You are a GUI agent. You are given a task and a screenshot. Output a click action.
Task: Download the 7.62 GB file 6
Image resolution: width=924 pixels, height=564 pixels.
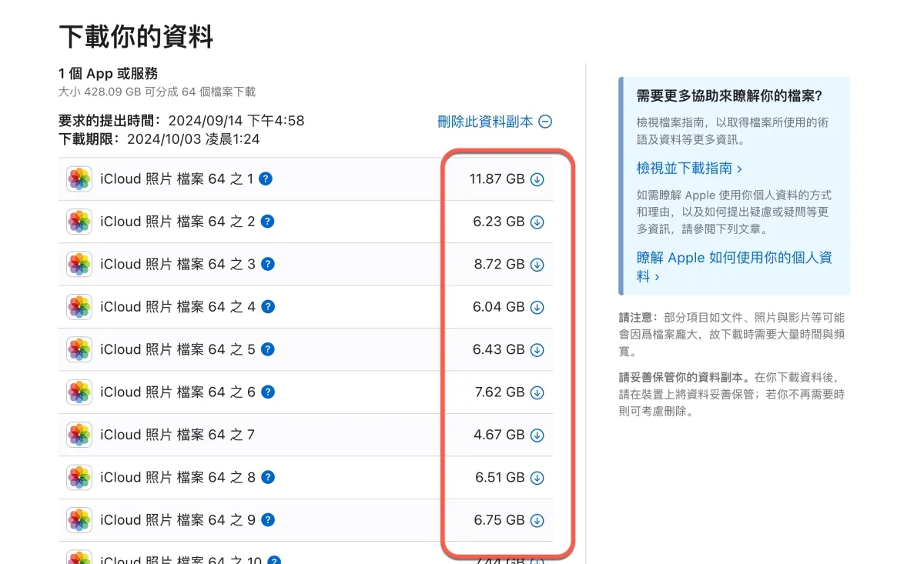tap(537, 393)
